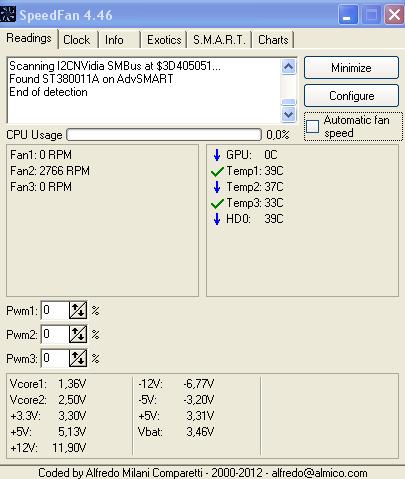This screenshot has height=479, width=405.
Task: Click the log scroll up arrow
Action: 289,67
